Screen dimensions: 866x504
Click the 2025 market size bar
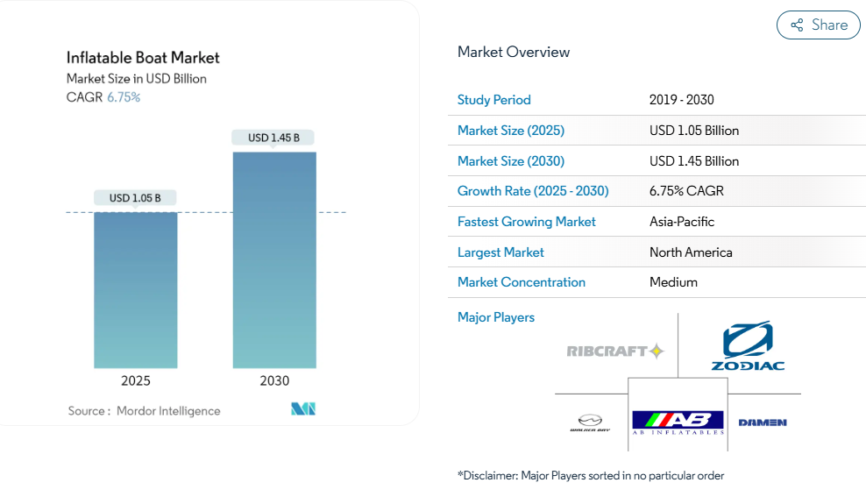(136, 290)
